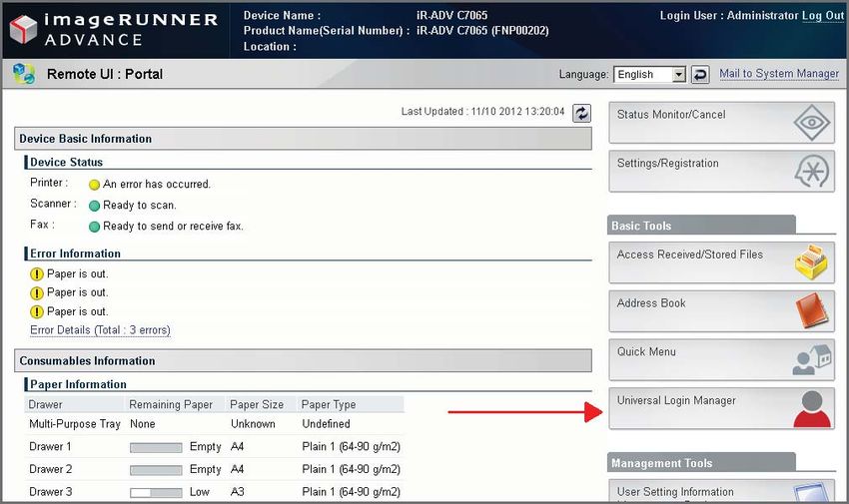Click the refresh icon beside Last Updated
The height and width of the screenshot is (504, 849).
[x=581, y=113]
